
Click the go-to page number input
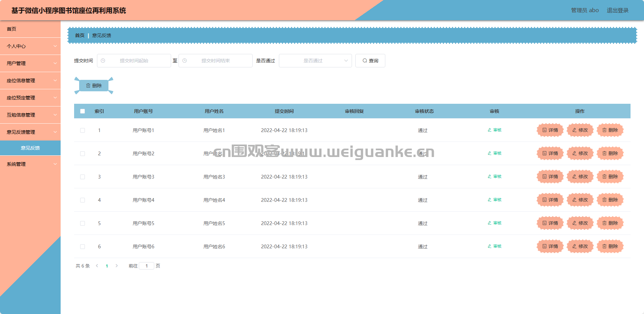pos(147,266)
